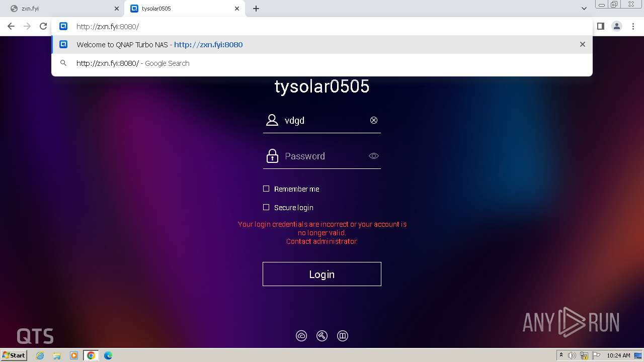This screenshot has width=644, height=362.
Task: Open the myQNAPcloud icon at bottom
Action: 301,336
